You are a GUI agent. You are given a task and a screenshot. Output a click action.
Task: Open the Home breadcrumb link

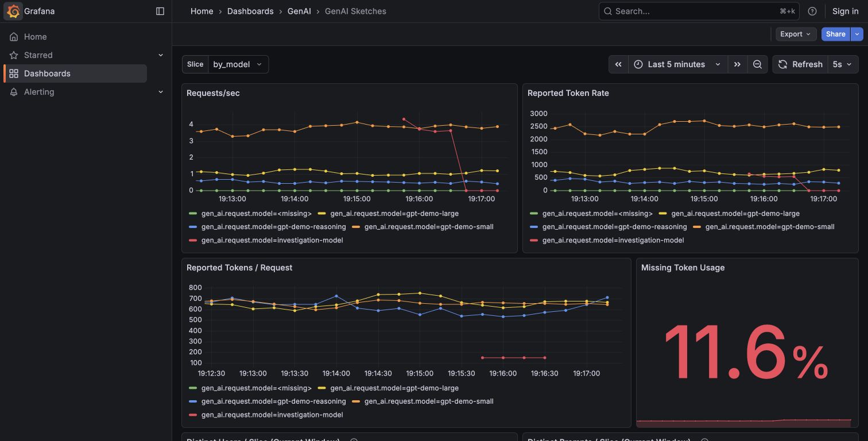click(202, 11)
